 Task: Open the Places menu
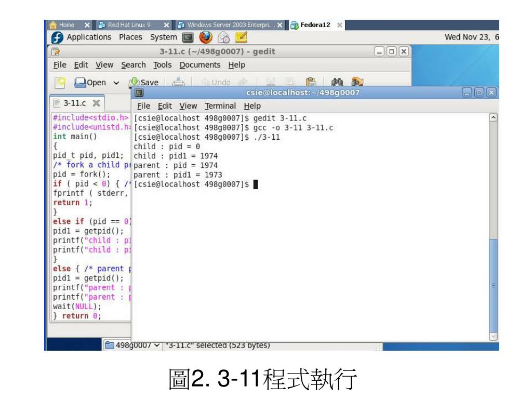pos(130,37)
